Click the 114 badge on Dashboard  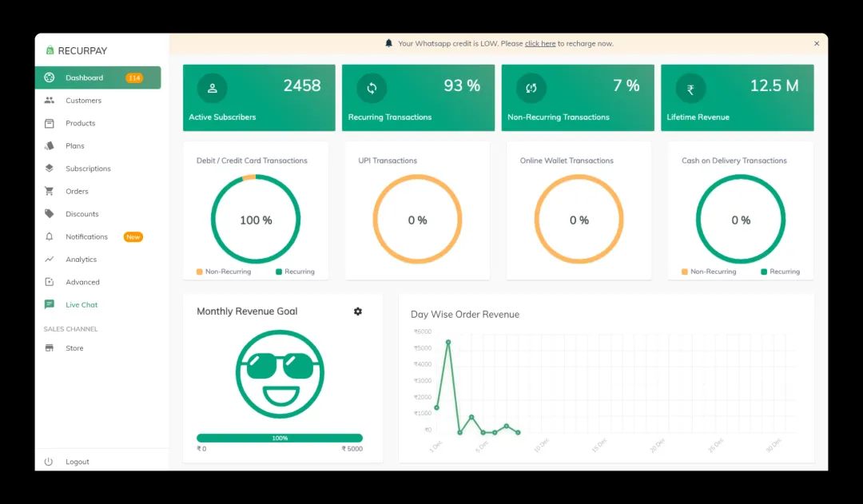tap(134, 77)
